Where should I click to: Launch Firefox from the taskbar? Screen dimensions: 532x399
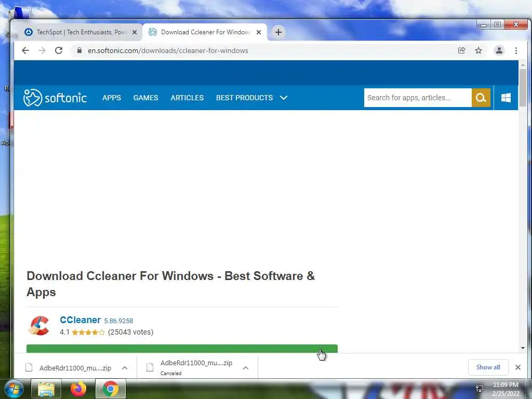[78, 389]
